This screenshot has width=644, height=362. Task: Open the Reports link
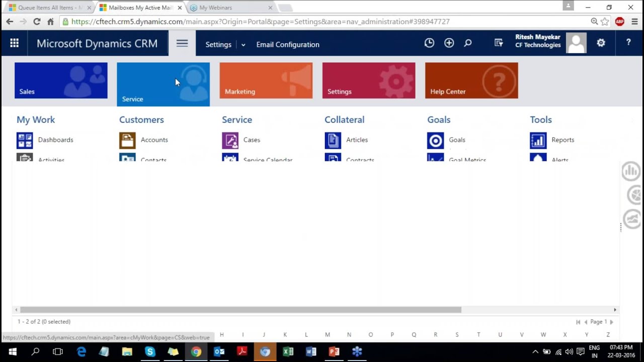click(562, 140)
